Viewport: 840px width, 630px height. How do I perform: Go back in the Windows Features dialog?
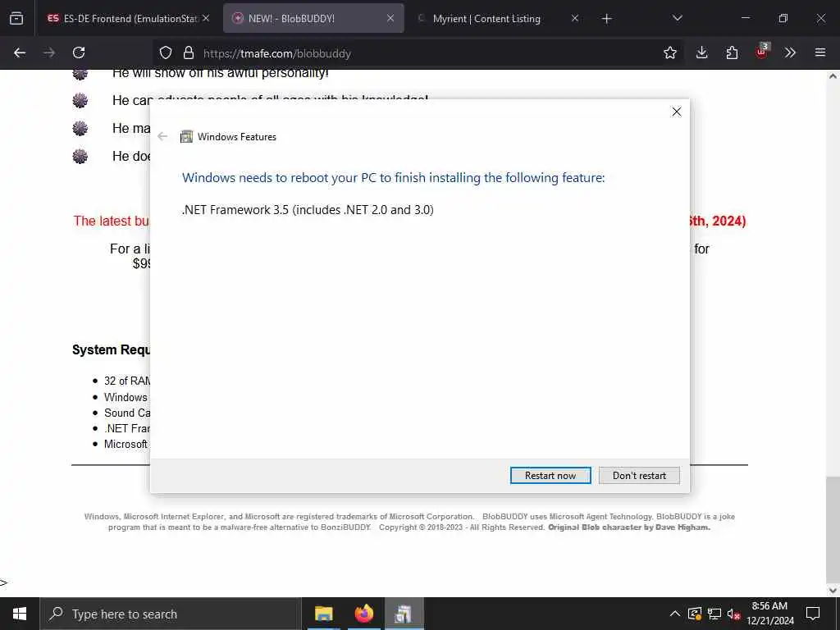163,137
